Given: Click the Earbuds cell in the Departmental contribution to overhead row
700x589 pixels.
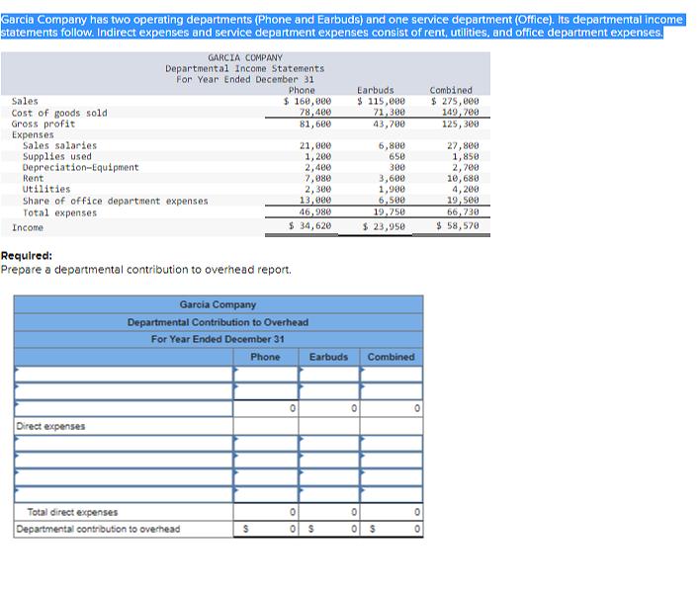Looking at the screenshot, I should [329, 529].
